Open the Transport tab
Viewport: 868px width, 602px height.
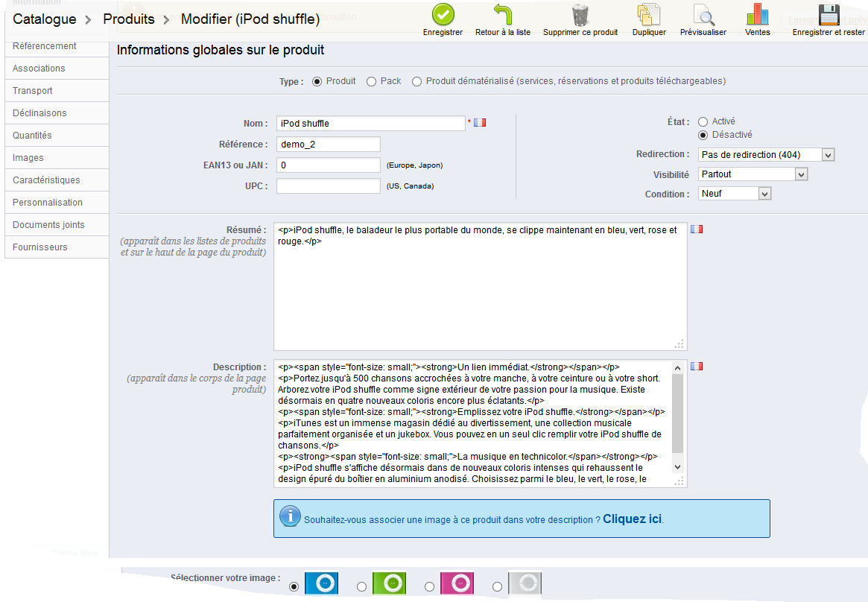point(57,91)
